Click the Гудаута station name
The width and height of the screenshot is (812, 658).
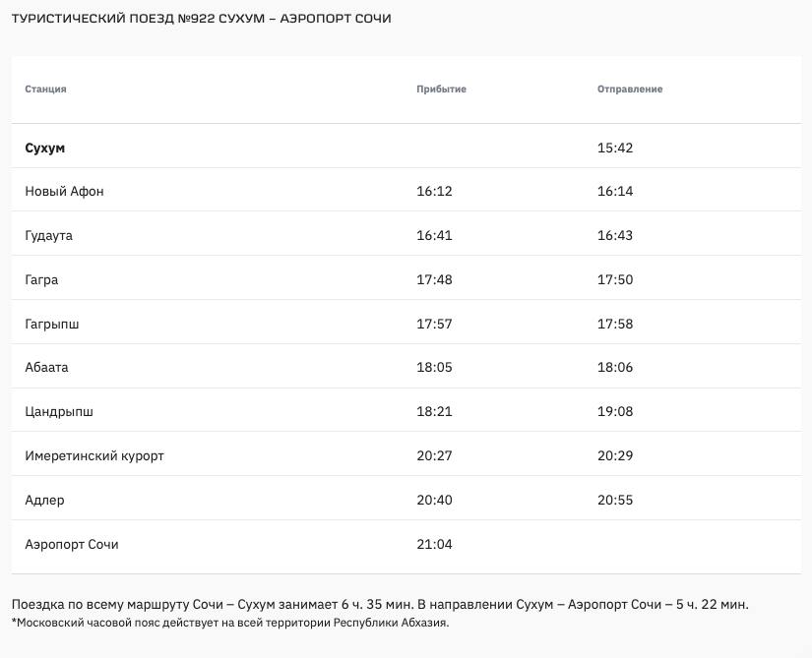point(49,236)
